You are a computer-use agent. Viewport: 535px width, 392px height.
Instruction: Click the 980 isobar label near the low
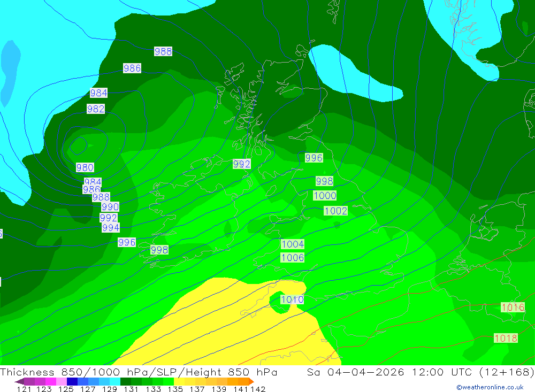[x=85, y=167]
